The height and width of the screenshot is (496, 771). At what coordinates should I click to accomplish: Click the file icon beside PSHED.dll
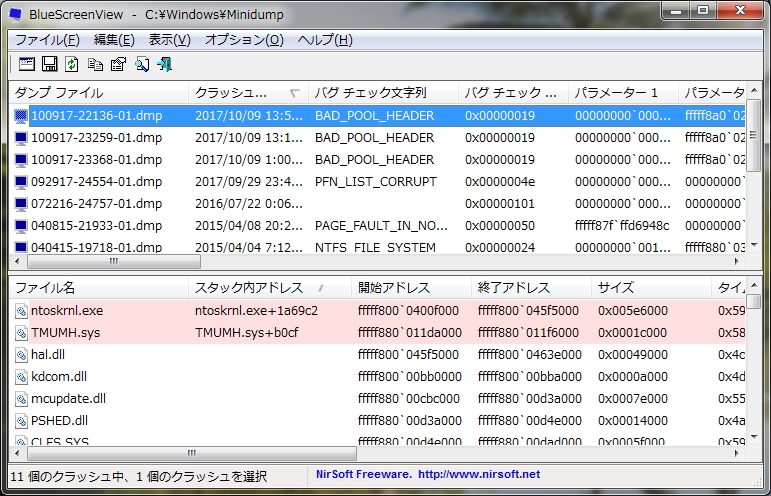click(x=21, y=421)
